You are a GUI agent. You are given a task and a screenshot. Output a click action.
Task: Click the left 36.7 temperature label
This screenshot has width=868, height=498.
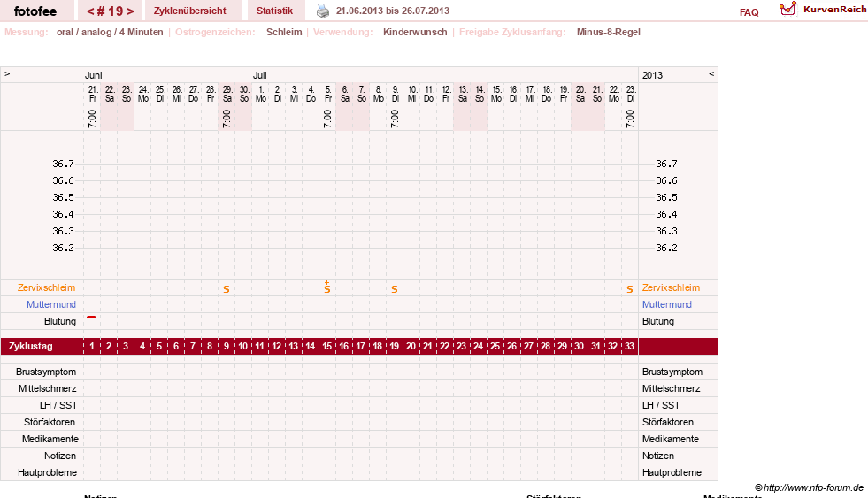[x=63, y=164]
